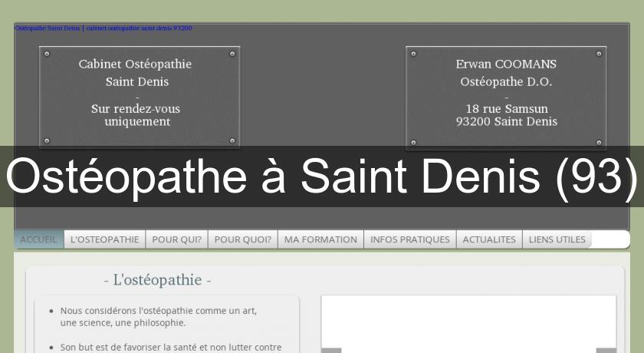Screen dimensions: 644x353
Task: Open INFOS PRATIQUES section
Action: click(x=410, y=239)
